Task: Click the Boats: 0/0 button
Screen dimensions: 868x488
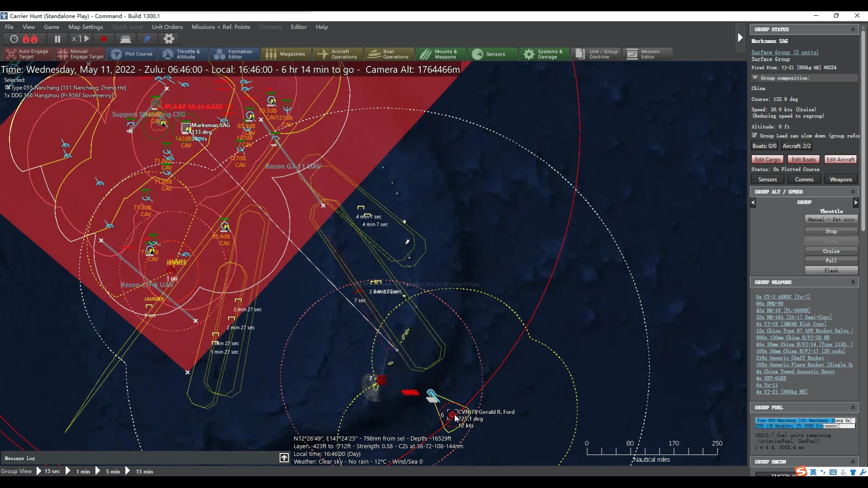Action: click(x=764, y=146)
